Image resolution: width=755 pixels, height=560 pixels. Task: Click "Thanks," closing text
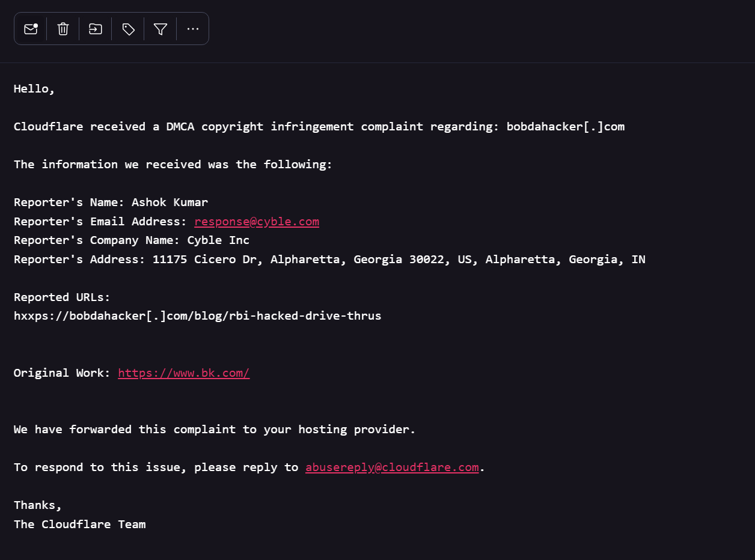click(x=38, y=505)
